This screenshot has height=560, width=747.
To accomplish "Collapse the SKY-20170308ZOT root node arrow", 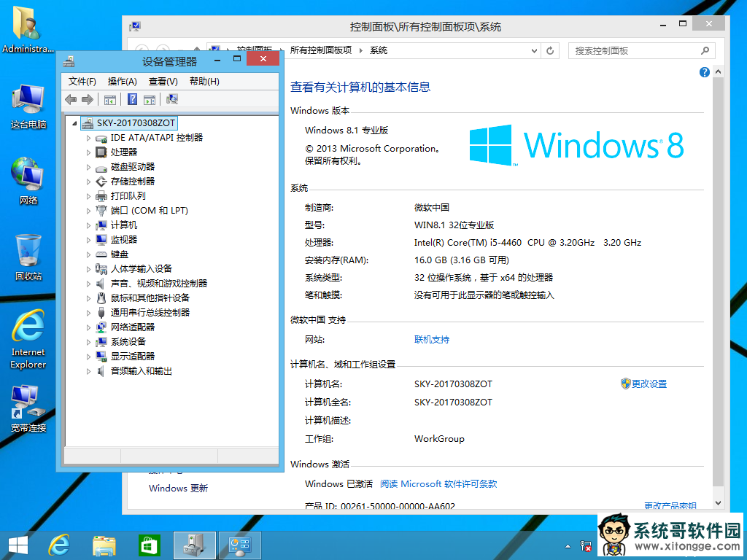I will pyautogui.click(x=74, y=123).
